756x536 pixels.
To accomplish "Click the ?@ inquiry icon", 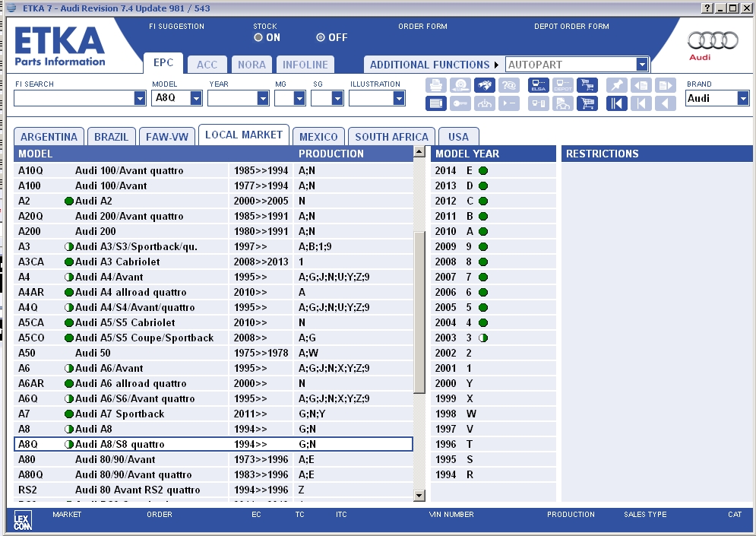I will [508, 85].
